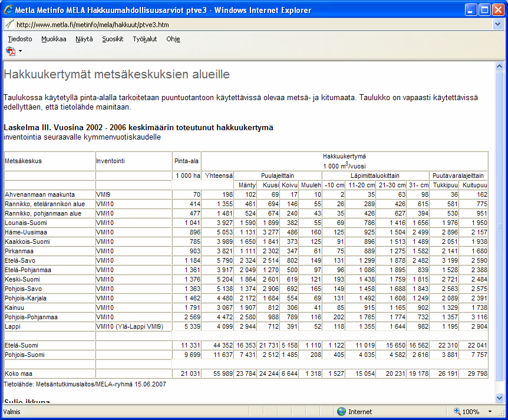508x420 pixels.
Task: Click the 'Pirkanmaa' row label
Action: pyautogui.click(x=19, y=251)
